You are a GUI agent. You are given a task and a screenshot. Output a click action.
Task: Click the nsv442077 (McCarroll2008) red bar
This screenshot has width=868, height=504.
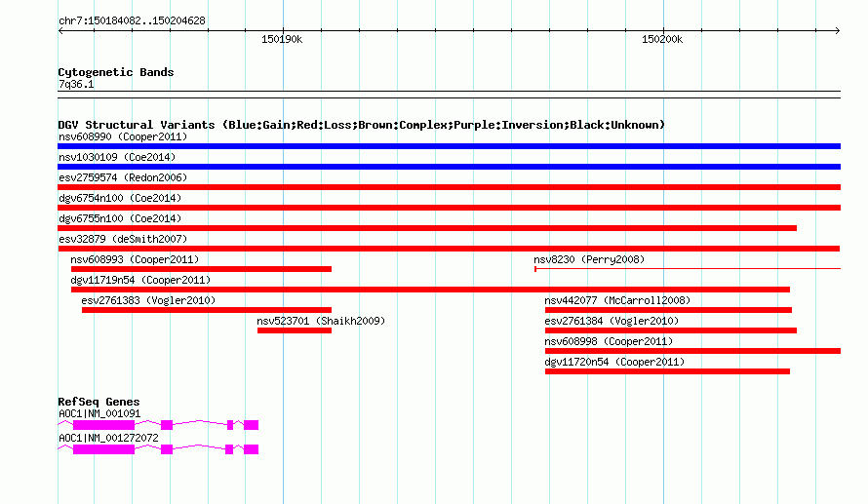668,310
